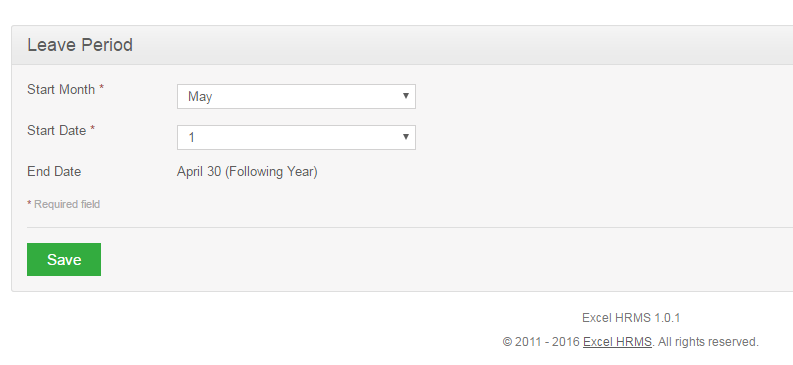Click the Start Month field label
The image size is (793, 365).
(x=61, y=89)
